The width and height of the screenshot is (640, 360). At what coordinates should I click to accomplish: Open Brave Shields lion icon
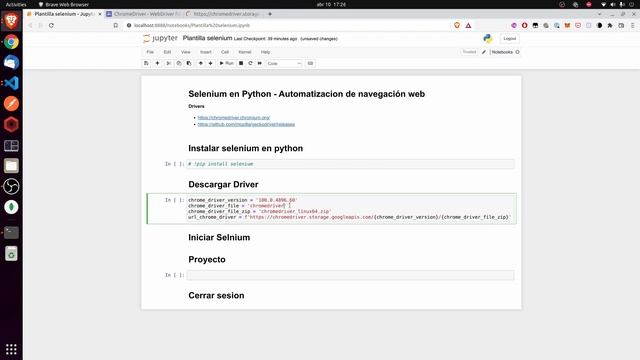coord(457,25)
